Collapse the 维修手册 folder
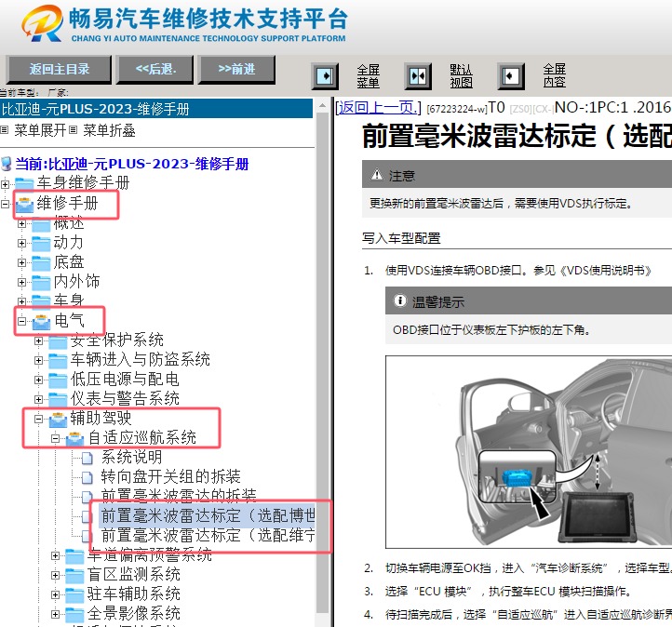This screenshot has height=627, width=672. (6, 204)
